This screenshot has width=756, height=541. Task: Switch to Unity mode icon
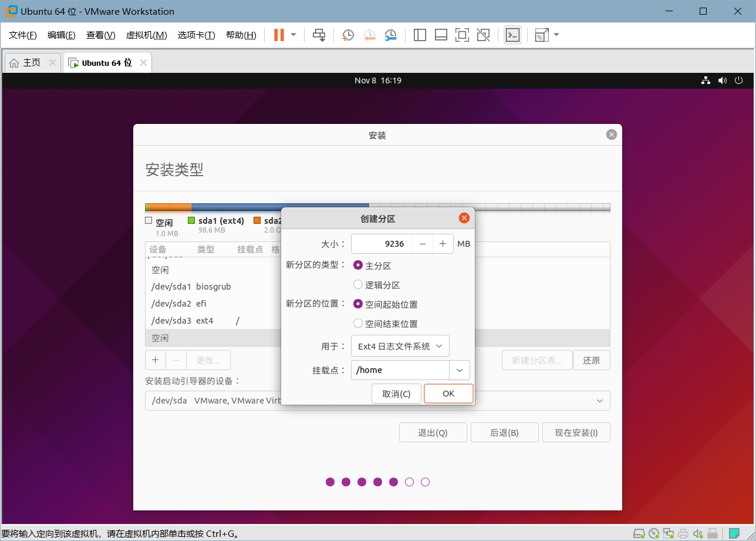(483, 35)
